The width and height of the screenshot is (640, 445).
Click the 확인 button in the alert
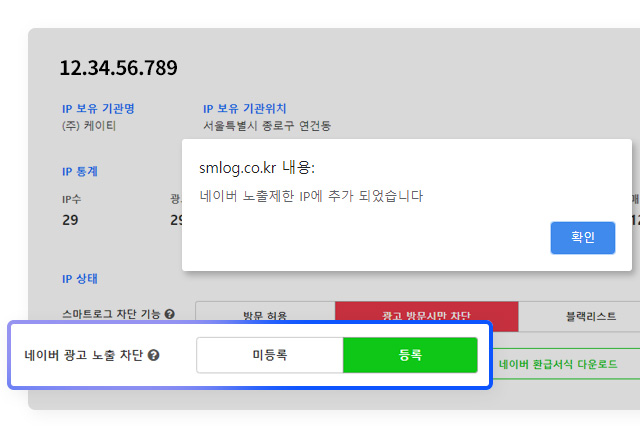click(x=582, y=238)
